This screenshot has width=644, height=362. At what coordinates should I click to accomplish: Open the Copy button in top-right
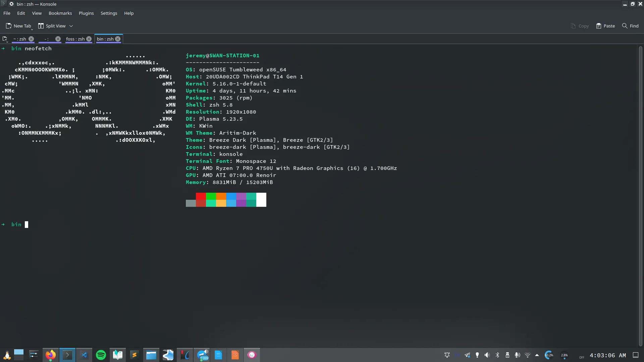[x=580, y=25]
